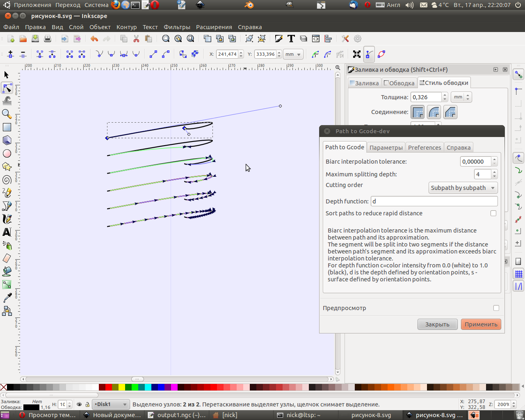Open the mm units dropdown in stroke panel

[461, 97]
